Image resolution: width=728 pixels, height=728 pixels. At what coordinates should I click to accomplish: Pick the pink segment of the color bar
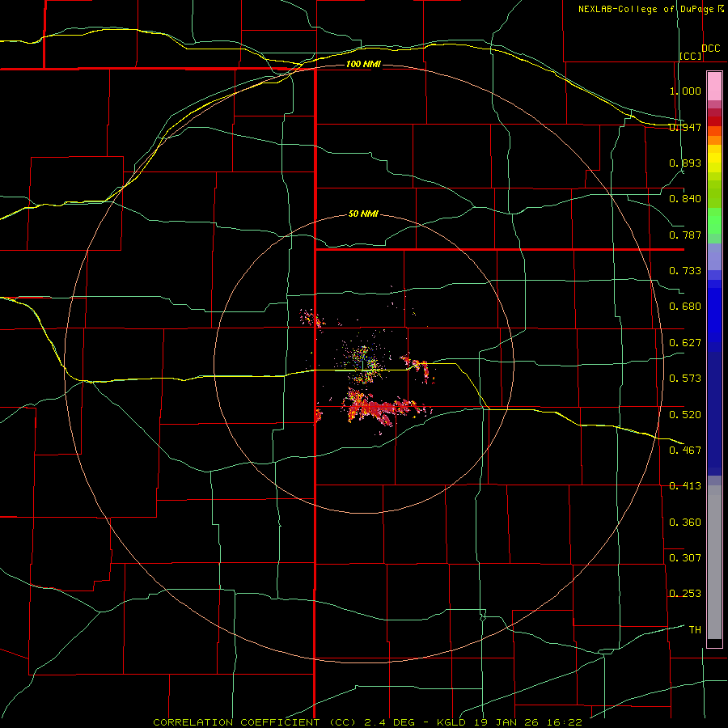[x=714, y=87]
